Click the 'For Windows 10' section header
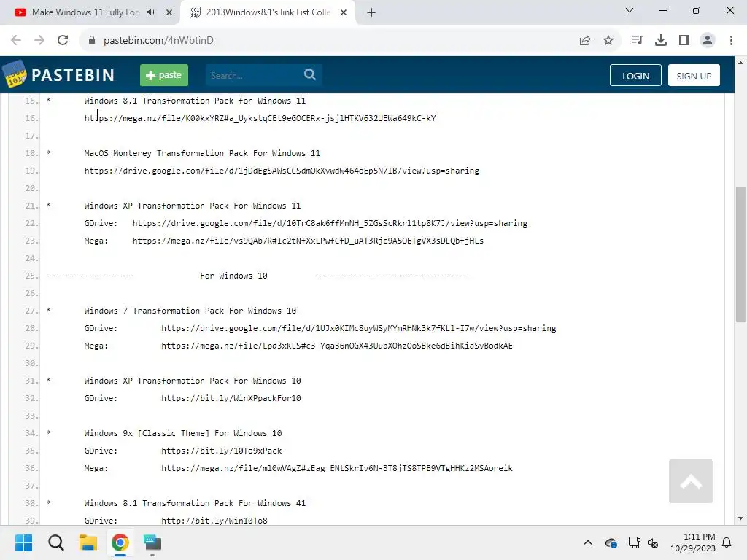Screen dimensions: 747x560 click(233, 276)
